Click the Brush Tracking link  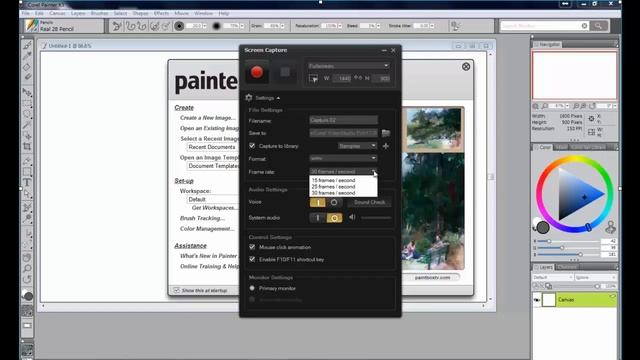[202, 218]
